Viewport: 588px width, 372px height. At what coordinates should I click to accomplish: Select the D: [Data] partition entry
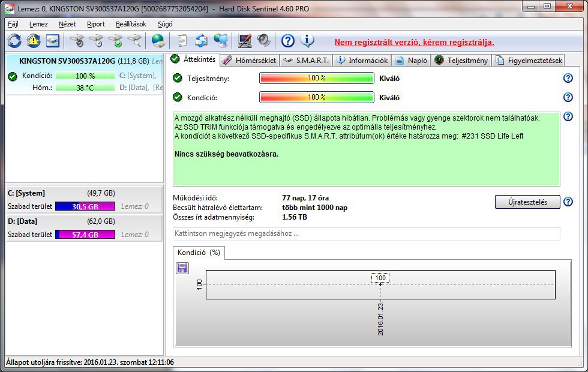point(85,227)
